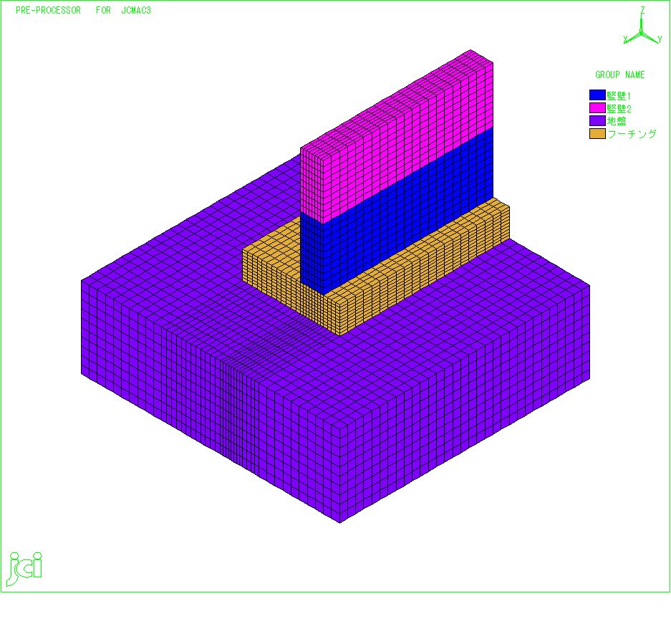Click the 地盤 group label

pos(617,121)
